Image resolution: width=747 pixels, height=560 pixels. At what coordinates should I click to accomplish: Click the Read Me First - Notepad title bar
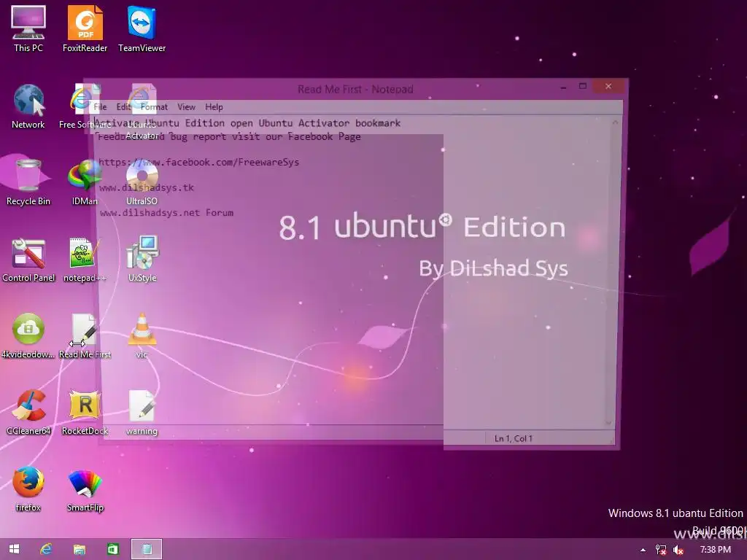coord(355,89)
